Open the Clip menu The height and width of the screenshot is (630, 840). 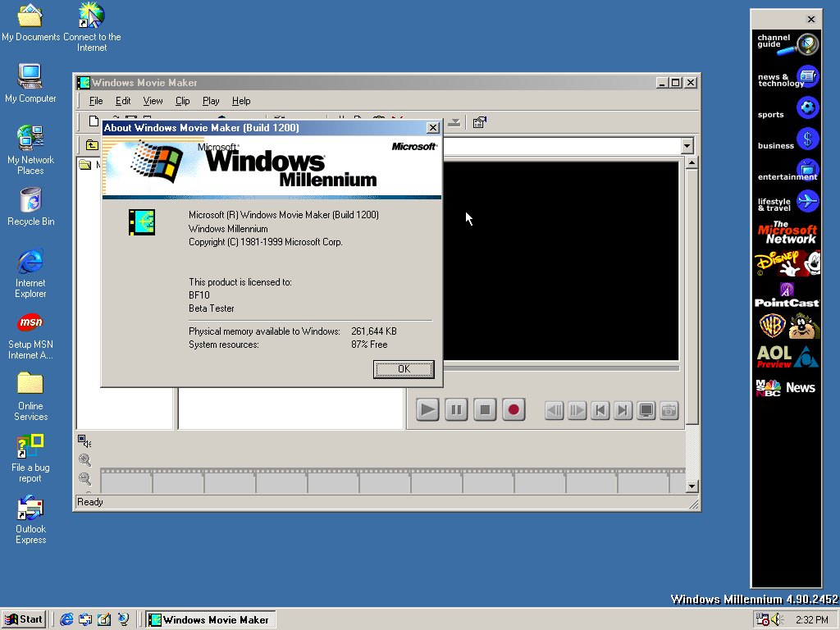coord(182,101)
